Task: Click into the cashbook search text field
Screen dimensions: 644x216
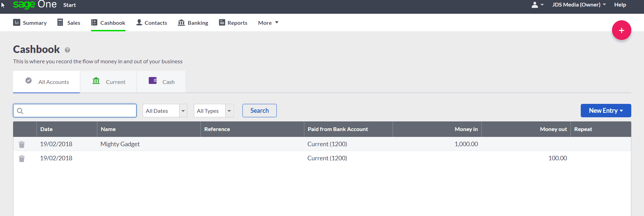Action: tap(79, 111)
